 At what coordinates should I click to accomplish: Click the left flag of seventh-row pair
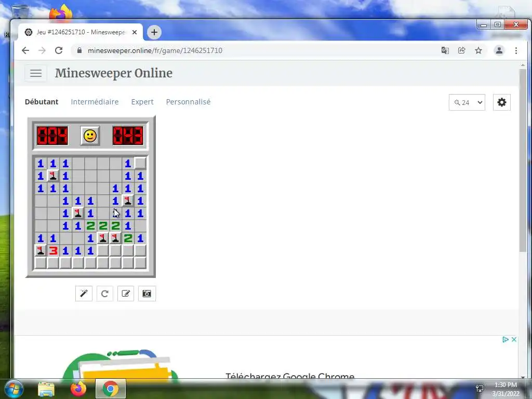(103, 238)
